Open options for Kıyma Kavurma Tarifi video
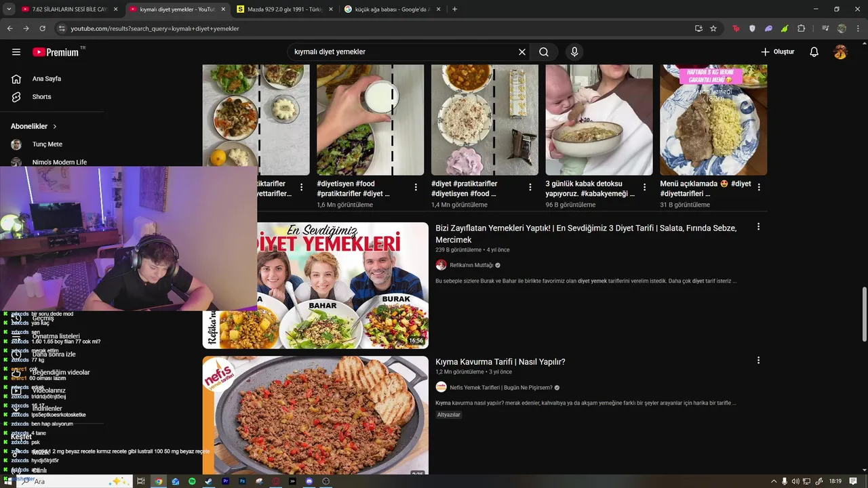 tap(758, 361)
